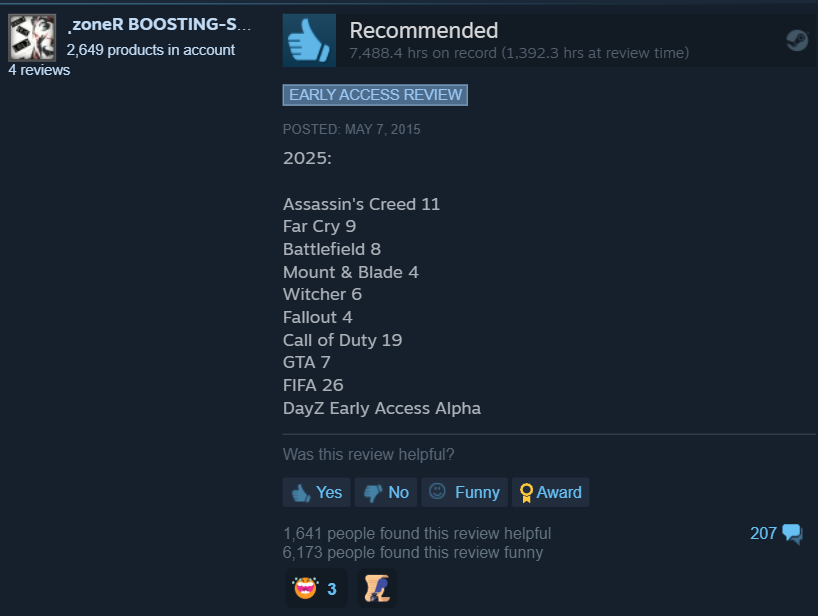The width and height of the screenshot is (818, 616).
Task: Click the 7,488.4 hrs on record text
Action: tap(423, 53)
